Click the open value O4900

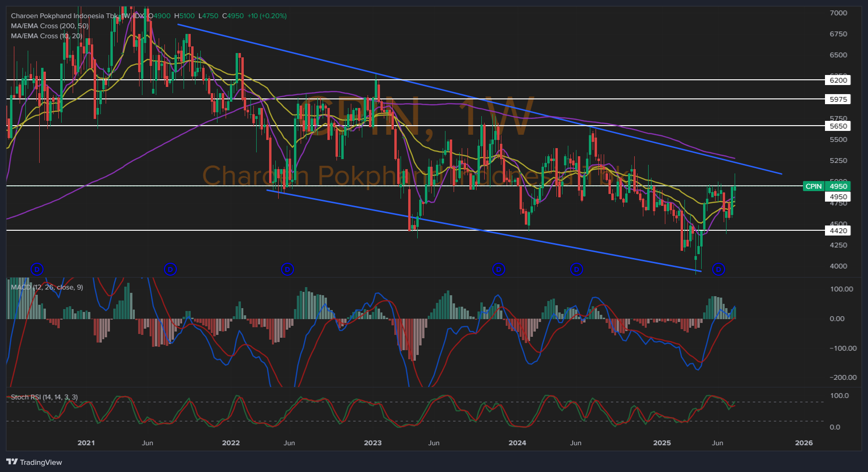159,16
